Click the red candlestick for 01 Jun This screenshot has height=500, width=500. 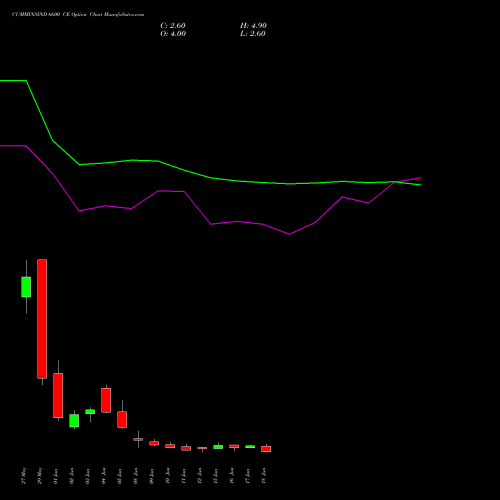(x=58, y=395)
